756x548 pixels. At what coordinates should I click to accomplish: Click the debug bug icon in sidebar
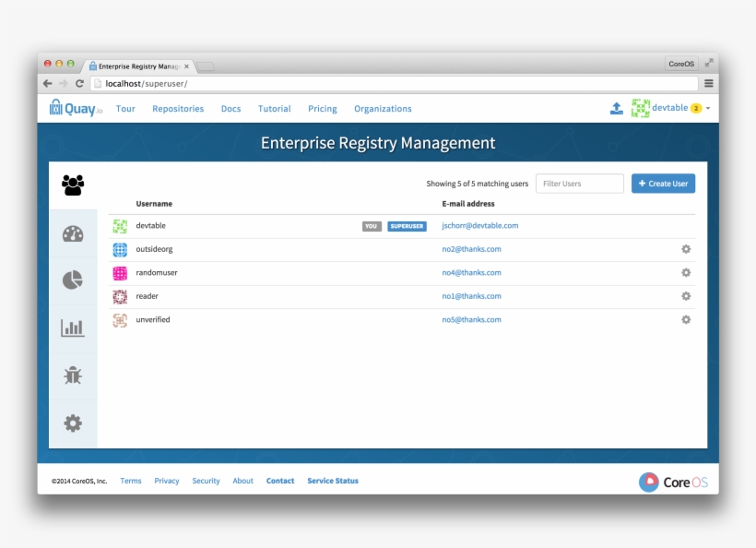[73, 375]
